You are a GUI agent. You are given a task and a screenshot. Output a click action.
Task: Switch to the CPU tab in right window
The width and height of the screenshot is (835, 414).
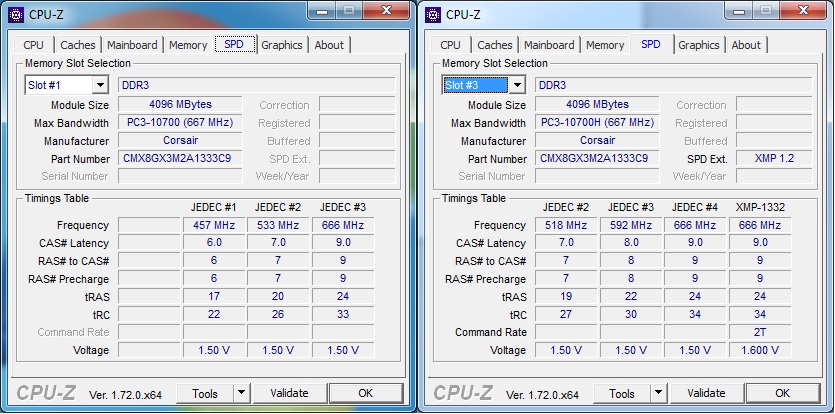(x=451, y=45)
